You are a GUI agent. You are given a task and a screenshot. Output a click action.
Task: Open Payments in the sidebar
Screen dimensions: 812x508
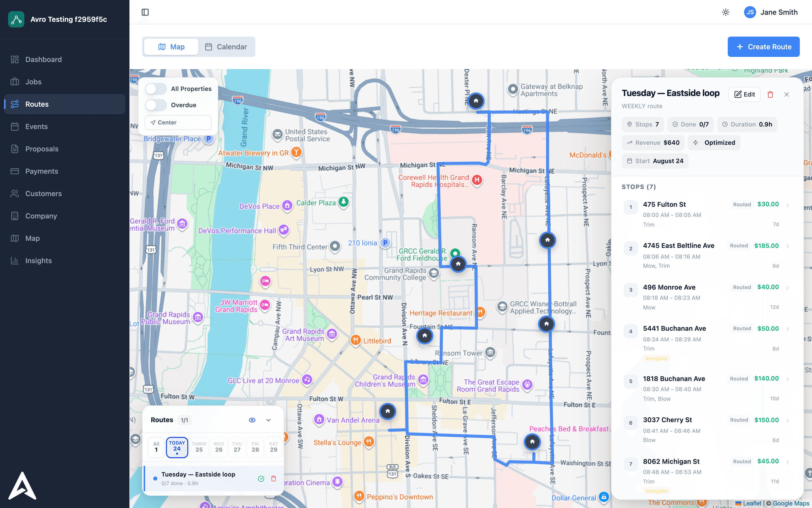point(64,171)
